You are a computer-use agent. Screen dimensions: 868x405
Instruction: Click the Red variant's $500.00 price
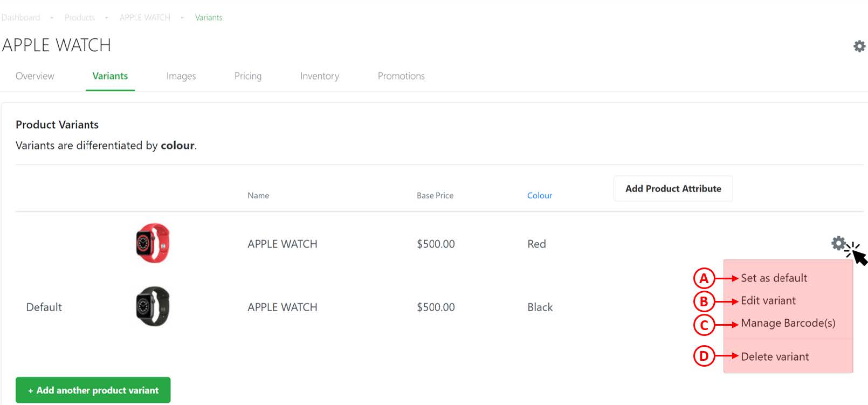point(436,244)
